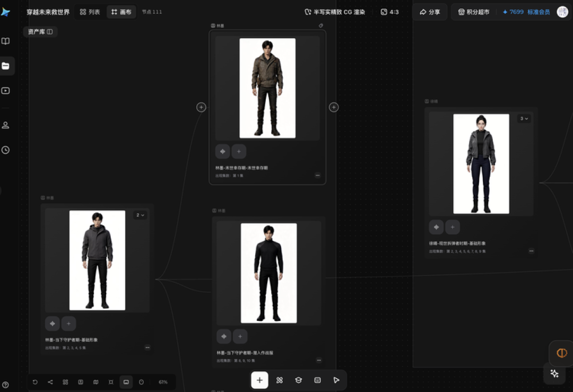Open the 积分超市 points store
Image resolution: width=573 pixels, height=392 pixels.
pyautogui.click(x=474, y=12)
